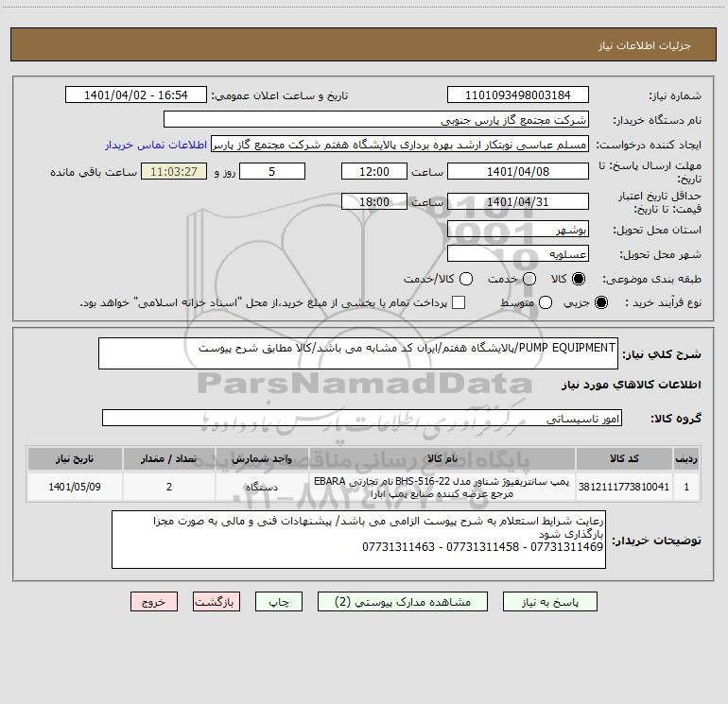
Task: Click the تعداد / مقدار column header
Action: click(169, 458)
